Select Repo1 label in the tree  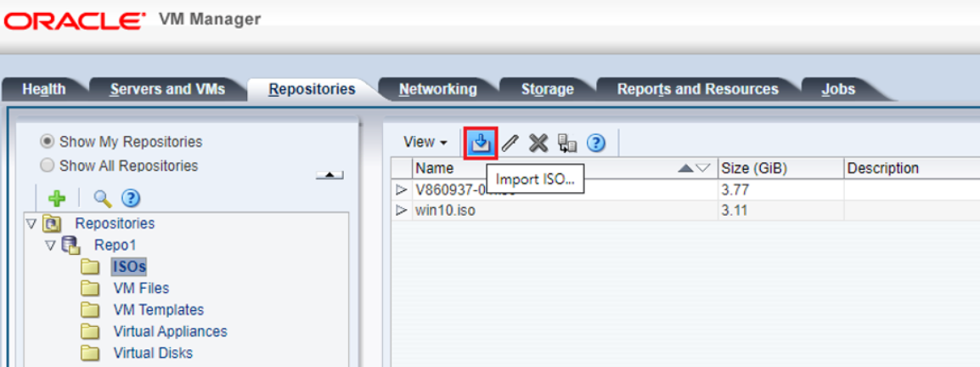click(x=115, y=245)
